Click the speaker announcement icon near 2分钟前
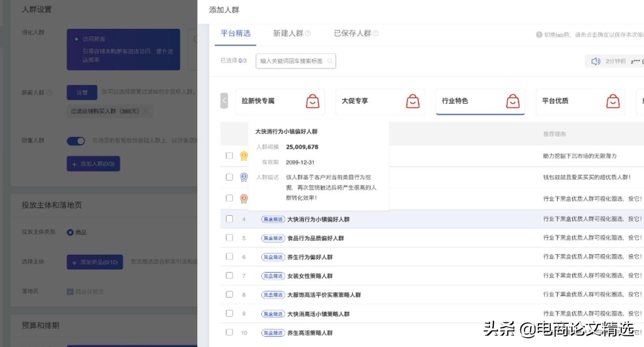This screenshot has width=644, height=347. (596, 61)
